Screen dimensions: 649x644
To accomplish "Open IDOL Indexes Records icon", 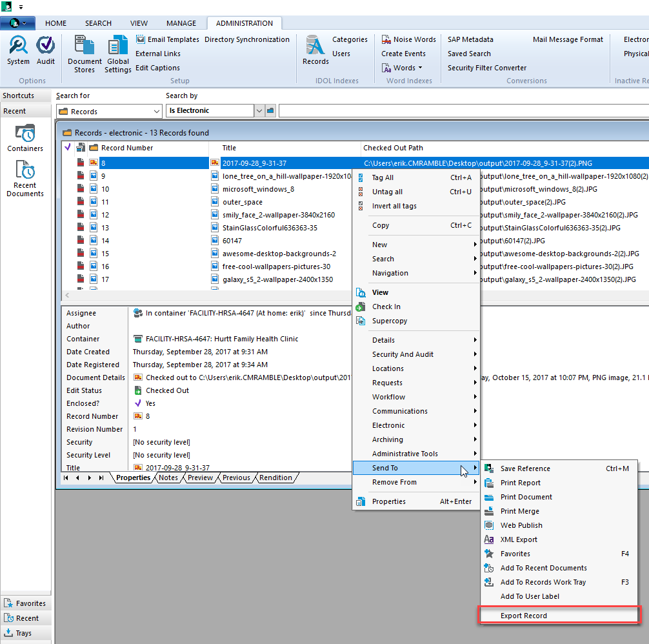I will point(315,50).
